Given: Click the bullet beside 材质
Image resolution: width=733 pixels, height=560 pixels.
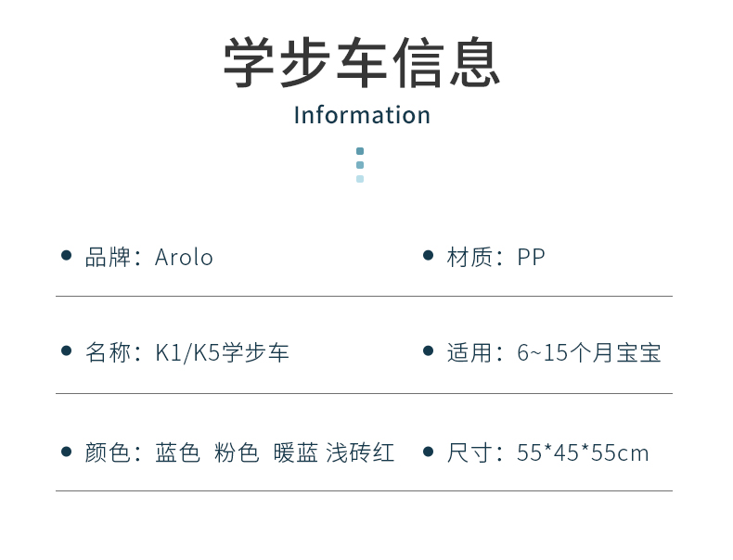Looking at the screenshot, I should [428, 255].
